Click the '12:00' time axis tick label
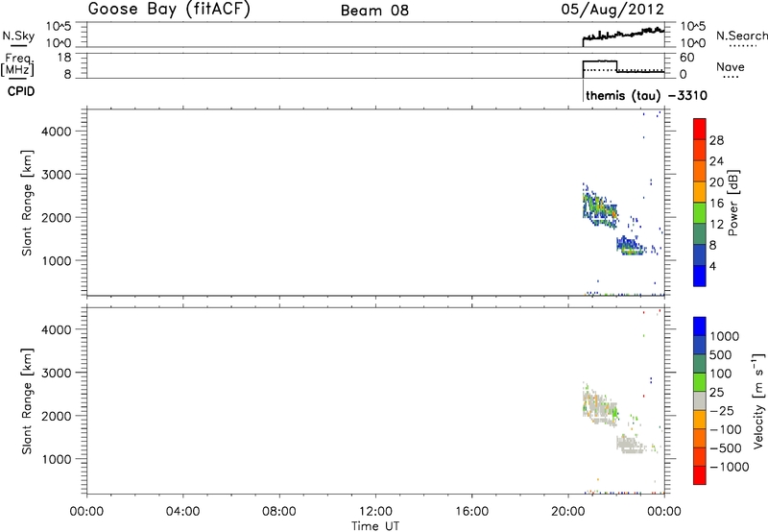The image size is (768, 532). [x=375, y=512]
